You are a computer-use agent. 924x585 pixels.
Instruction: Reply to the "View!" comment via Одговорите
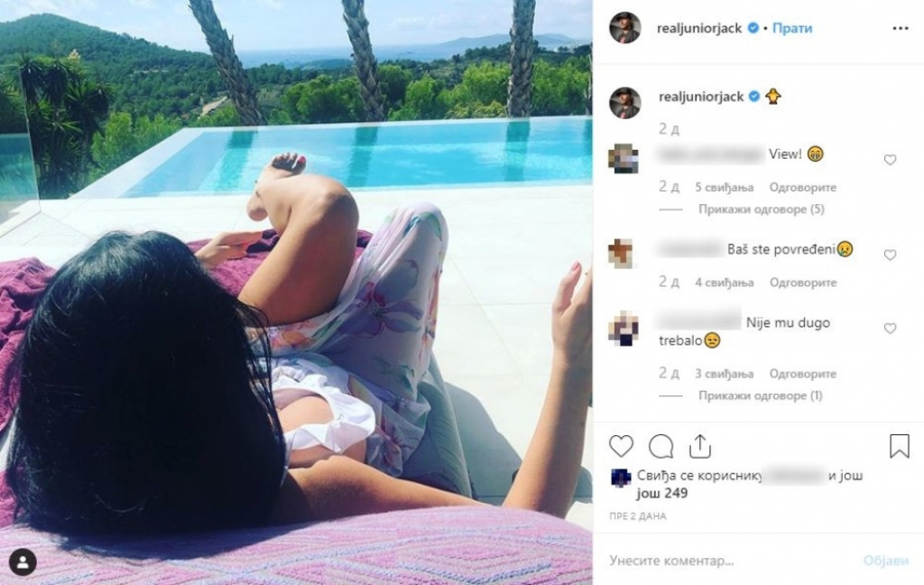click(802, 188)
